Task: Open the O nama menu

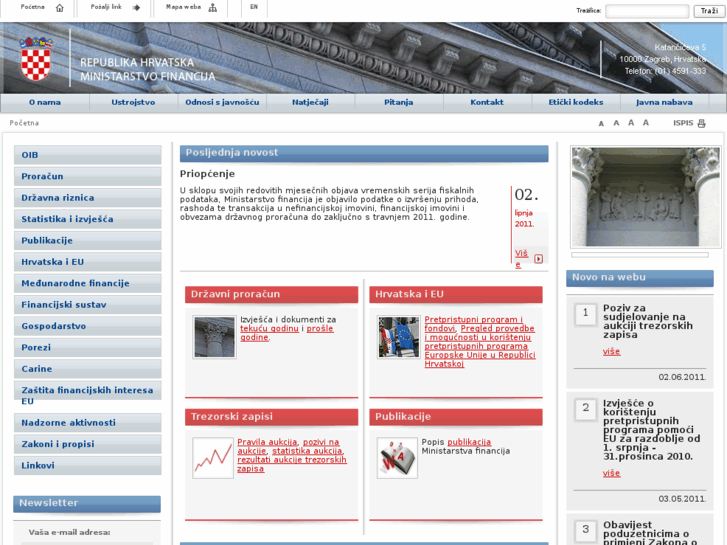Action: [x=45, y=103]
